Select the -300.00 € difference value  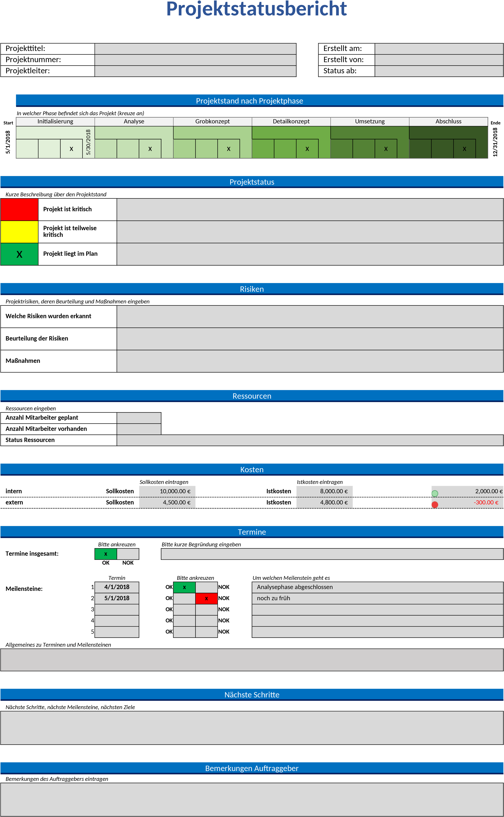pos(486,503)
